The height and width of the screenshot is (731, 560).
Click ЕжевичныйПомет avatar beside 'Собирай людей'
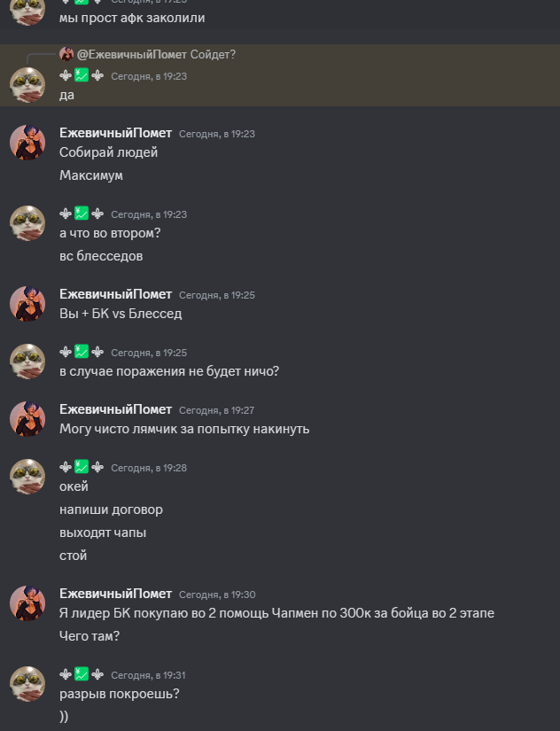tap(27, 142)
